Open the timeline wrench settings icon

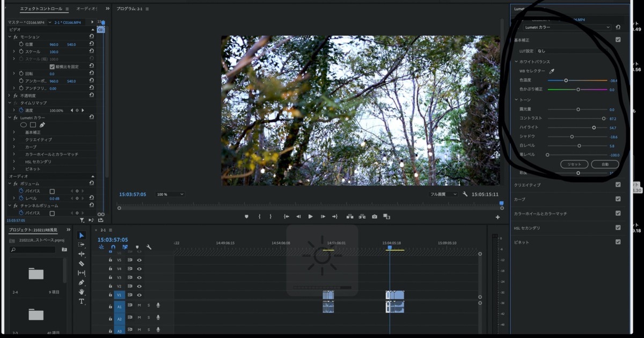point(149,247)
